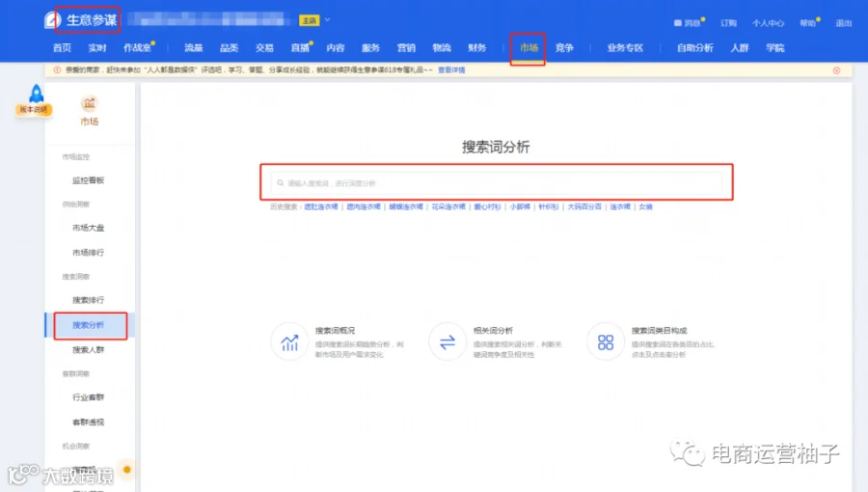Click the rocket version notes icon
Screen dimensions: 868x492
tap(36, 95)
